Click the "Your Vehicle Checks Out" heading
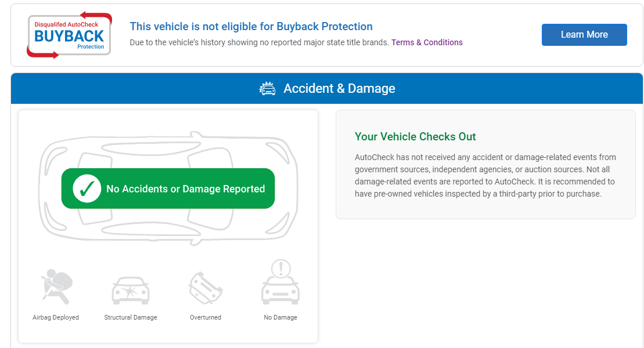The height and width of the screenshot is (348, 644). coord(415,137)
